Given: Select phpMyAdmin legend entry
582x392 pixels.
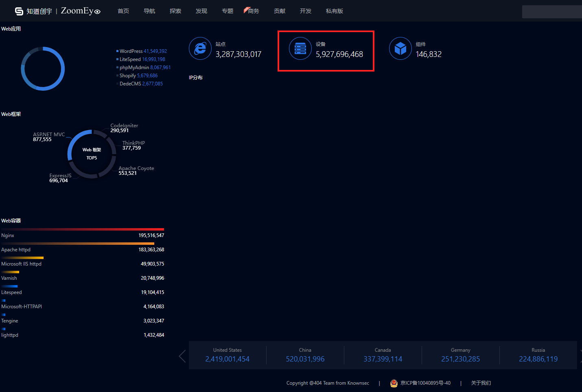Looking at the screenshot, I should pos(144,68).
